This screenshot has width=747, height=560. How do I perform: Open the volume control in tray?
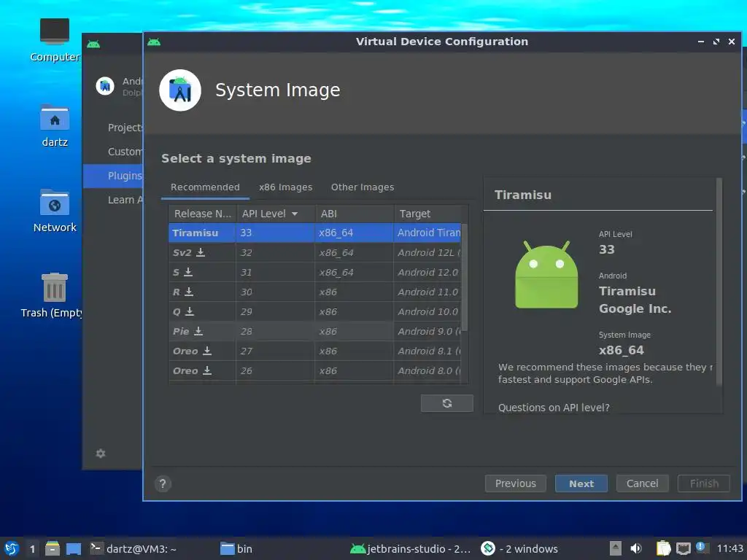tap(636, 548)
